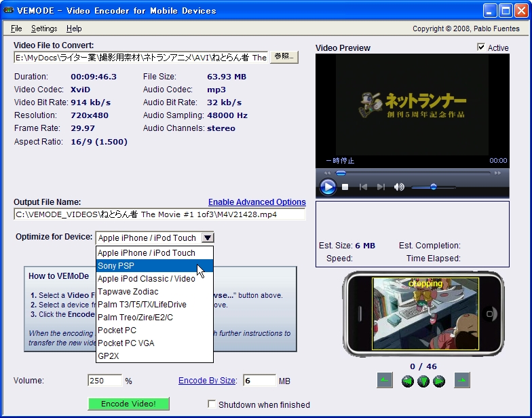Maximize the VEMODE window
The height and width of the screenshot is (418, 532).
pyautogui.click(x=506, y=11)
